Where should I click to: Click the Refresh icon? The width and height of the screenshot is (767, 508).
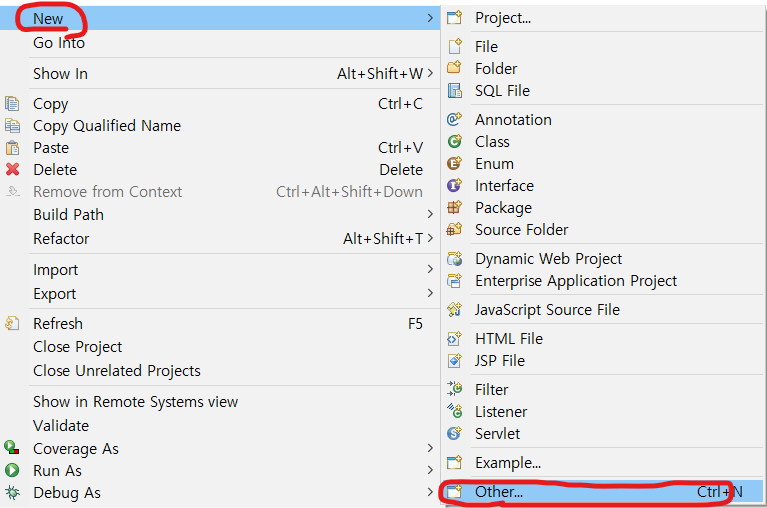coord(12,323)
